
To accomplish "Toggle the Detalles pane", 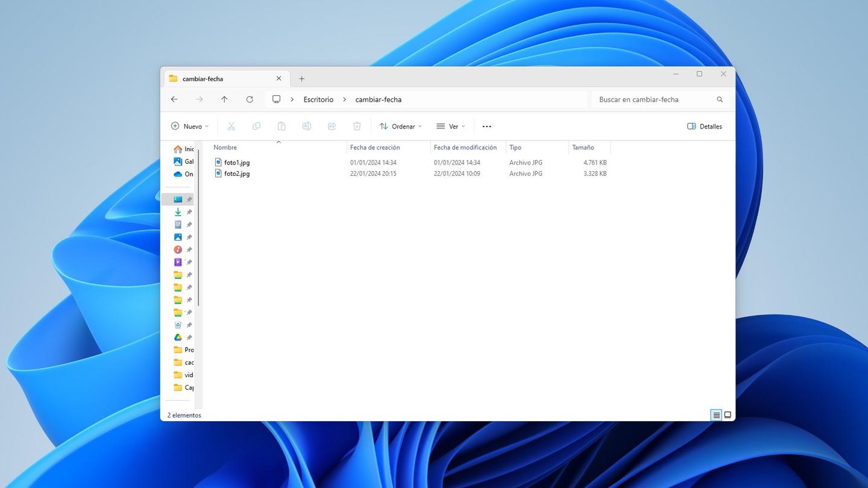I will pos(704,126).
